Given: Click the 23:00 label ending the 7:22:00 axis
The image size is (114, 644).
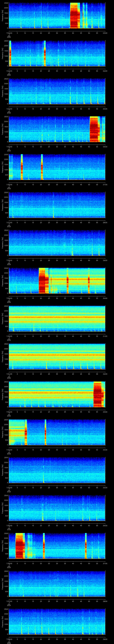Looking at the screenshot, I should tap(105, 33).
